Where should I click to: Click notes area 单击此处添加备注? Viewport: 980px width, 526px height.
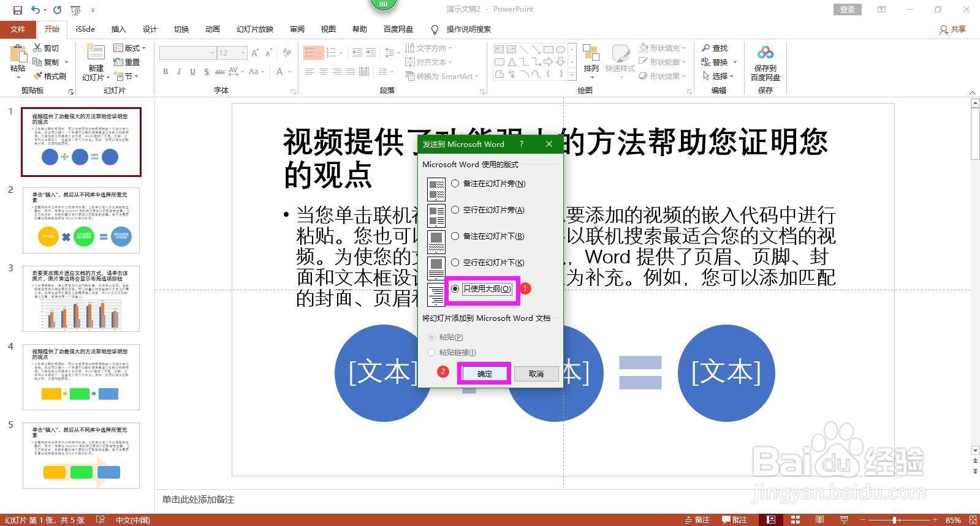[x=198, y=500]
